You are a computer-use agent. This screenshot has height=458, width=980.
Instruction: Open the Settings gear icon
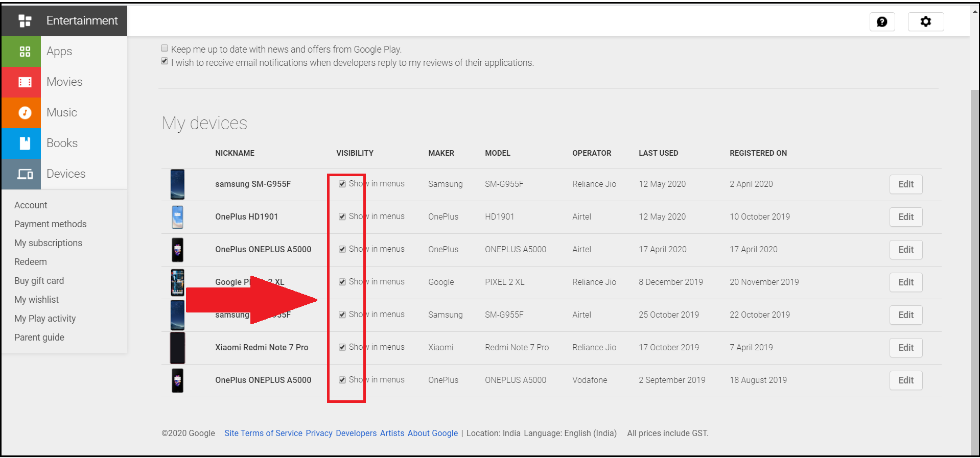tap(925, 22)
